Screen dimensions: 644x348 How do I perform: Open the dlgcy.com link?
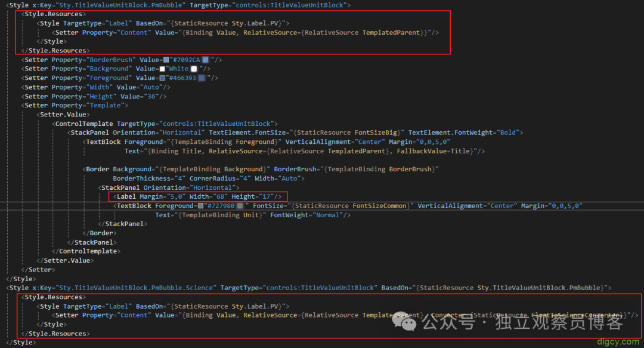617,342
